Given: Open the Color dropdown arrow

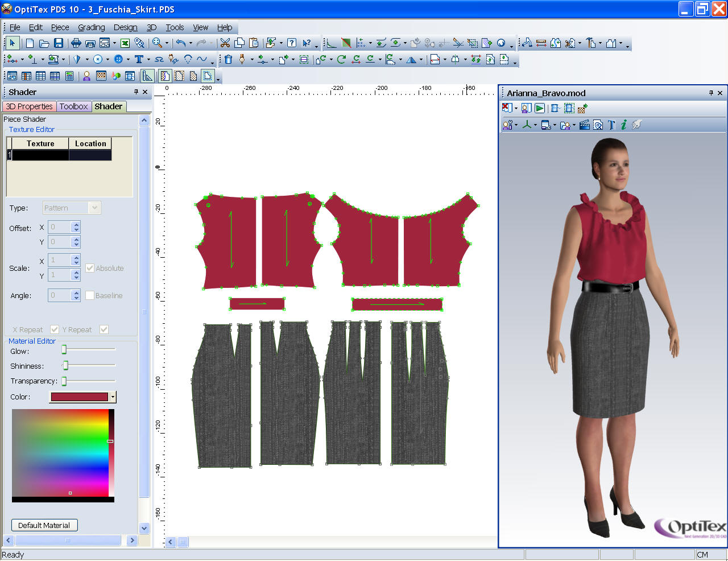Looking at the screenshot, I should [113, 397].
